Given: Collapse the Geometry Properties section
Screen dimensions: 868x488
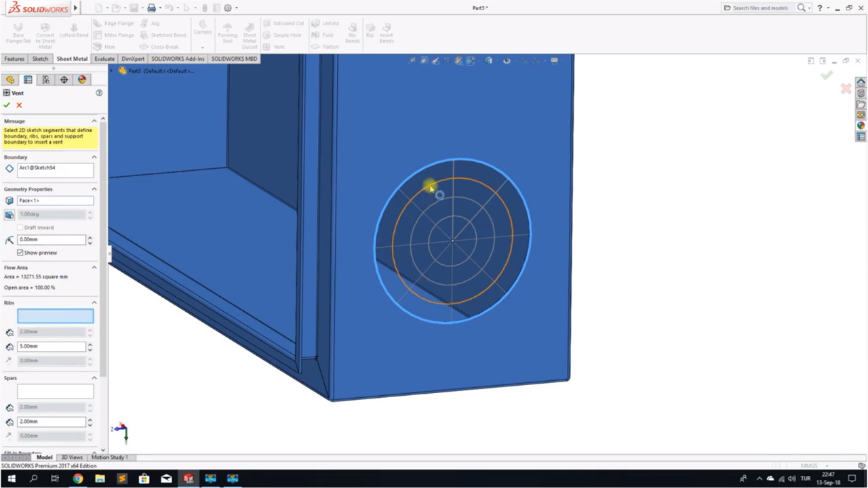Looking at the screenshot, I should click(x=94, y=189).
